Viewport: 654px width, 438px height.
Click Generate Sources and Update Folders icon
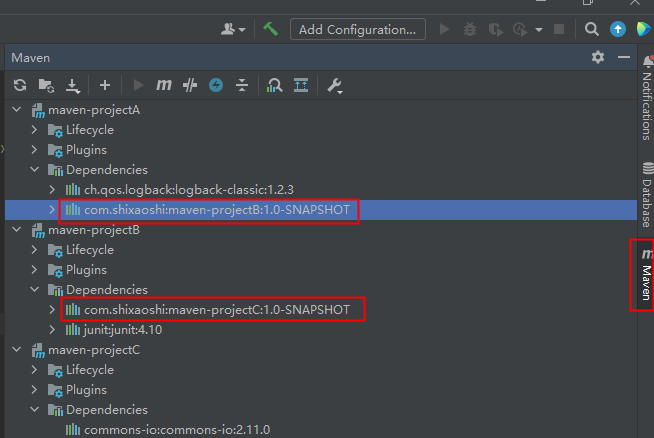click(x=46, y=85)
